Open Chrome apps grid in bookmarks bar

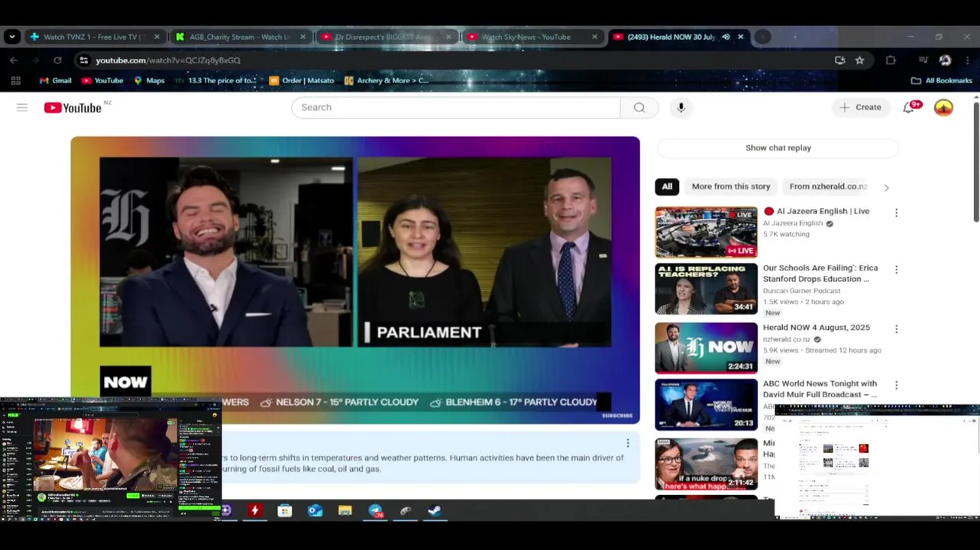[x=15, y=80]
